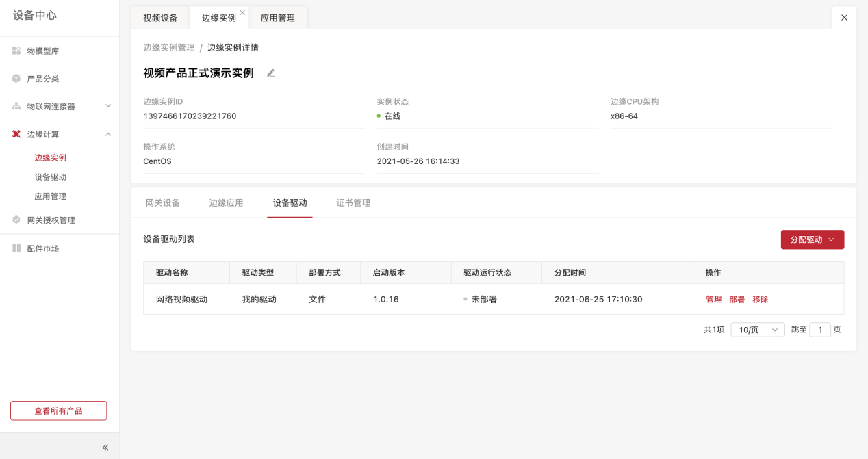Collapse the sidebar with double-arrow icon

click(x=105, y=447)
